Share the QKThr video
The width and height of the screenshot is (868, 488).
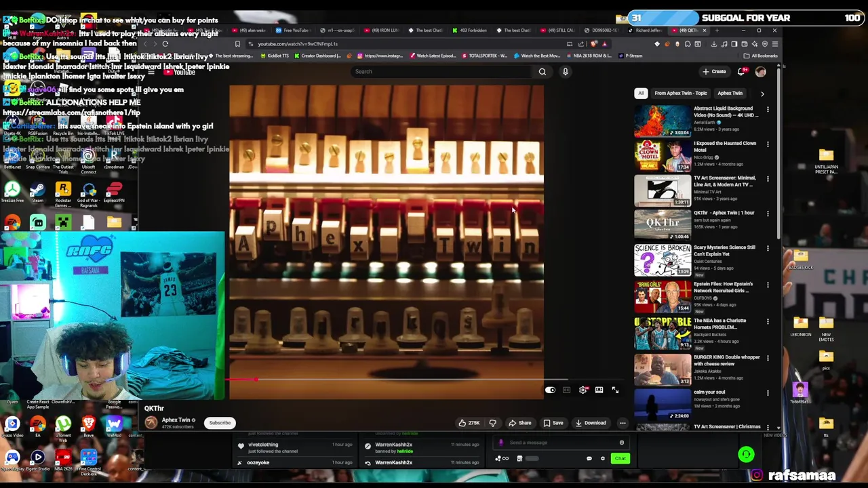(520, 423)
